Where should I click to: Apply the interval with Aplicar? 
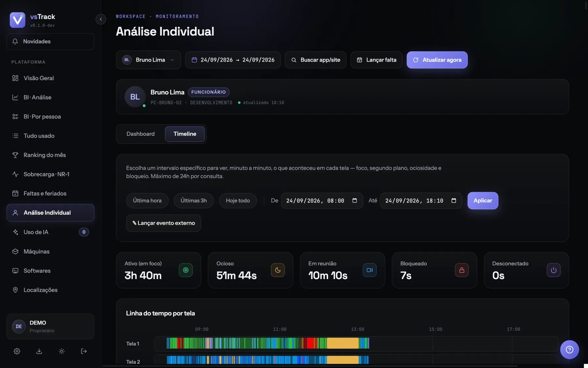coord(483,201)
